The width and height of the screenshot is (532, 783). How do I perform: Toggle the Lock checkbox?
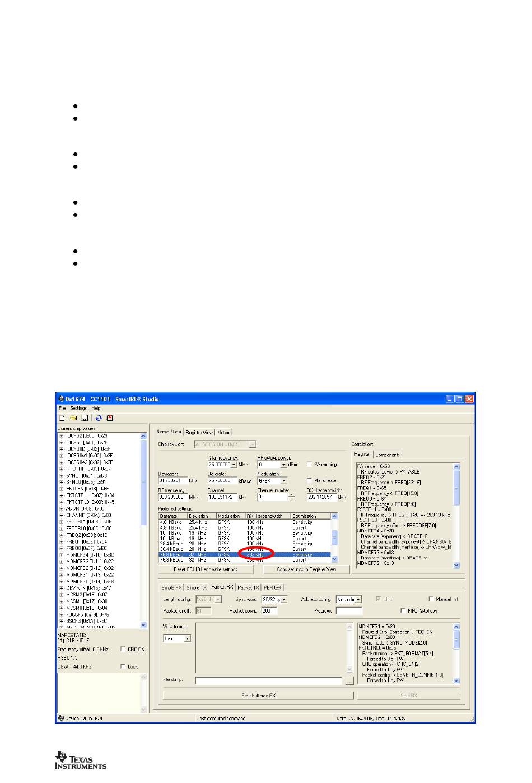(123, 666)
